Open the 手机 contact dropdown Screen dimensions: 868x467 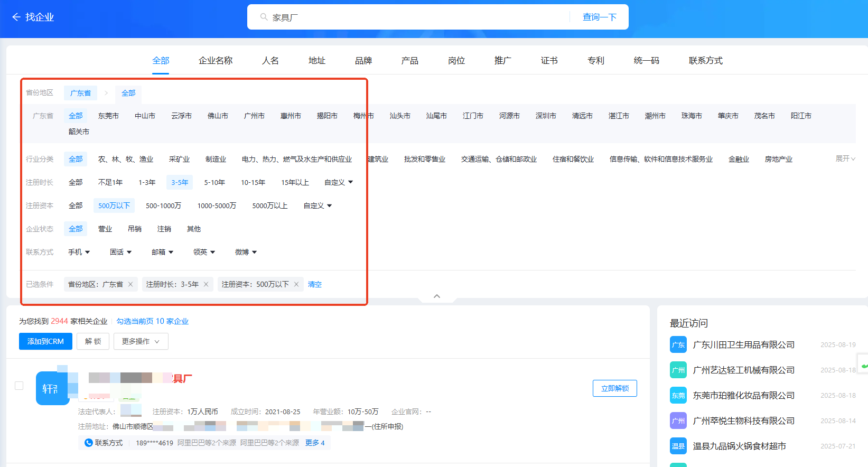tap(79, 252)
